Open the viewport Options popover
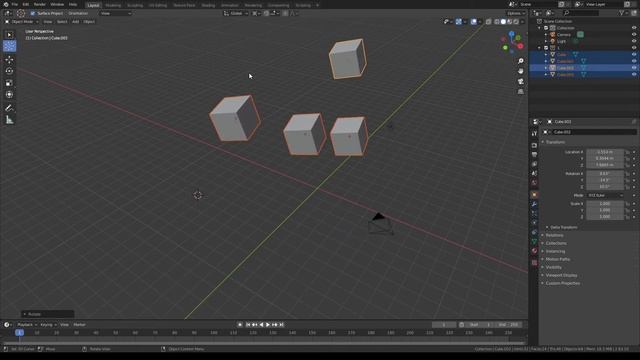 click(x=516, y=13)
